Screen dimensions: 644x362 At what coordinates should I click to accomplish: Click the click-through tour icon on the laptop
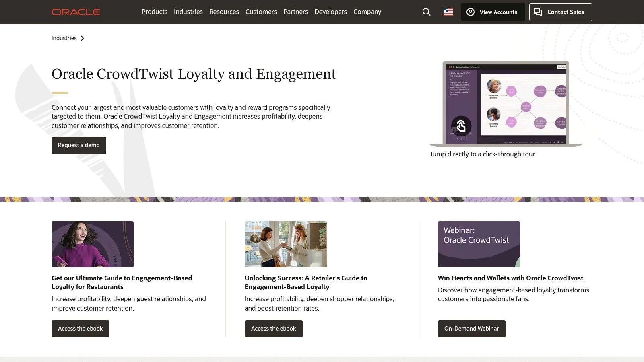pos(461,126)
